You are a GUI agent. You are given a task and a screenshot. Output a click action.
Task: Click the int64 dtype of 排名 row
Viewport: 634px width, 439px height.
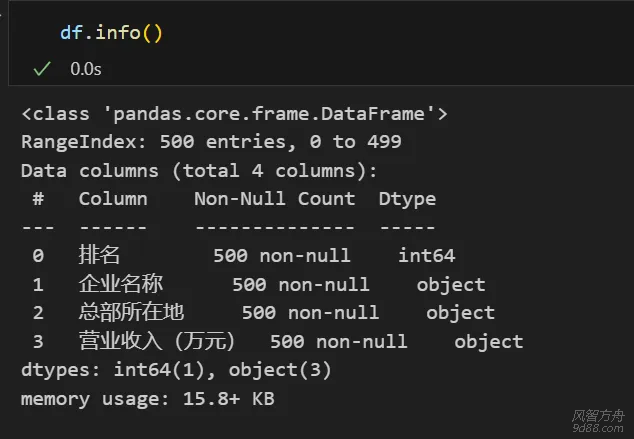tap(426, 256)
